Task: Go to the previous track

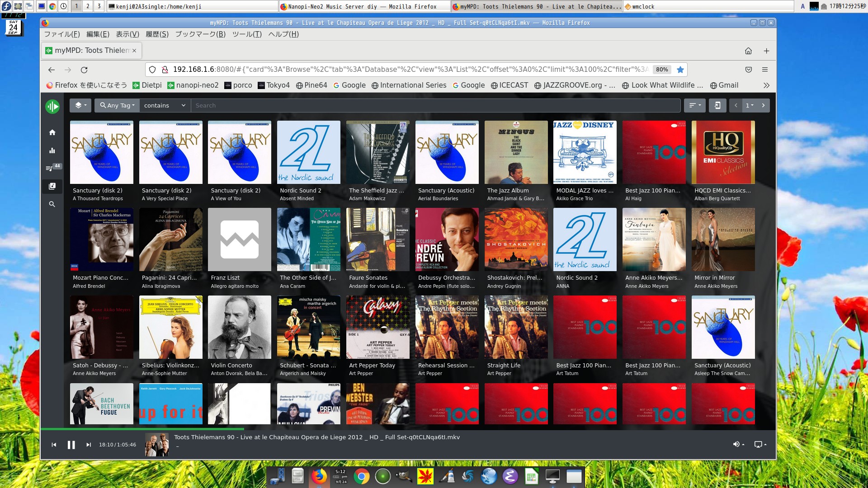Action: [54, 445]
